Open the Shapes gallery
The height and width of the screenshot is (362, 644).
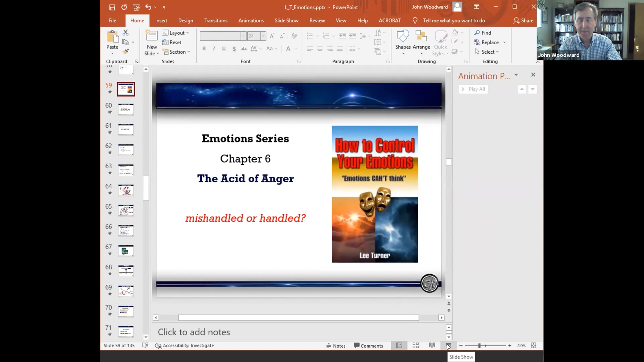pos(403,40)
